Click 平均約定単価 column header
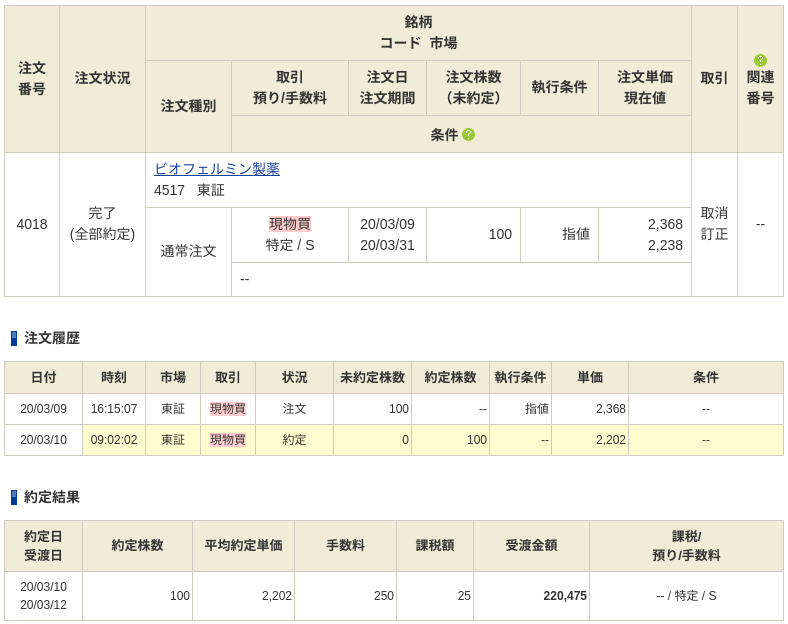The width and height of the screenshot is (788, 624). pos(243,546)
